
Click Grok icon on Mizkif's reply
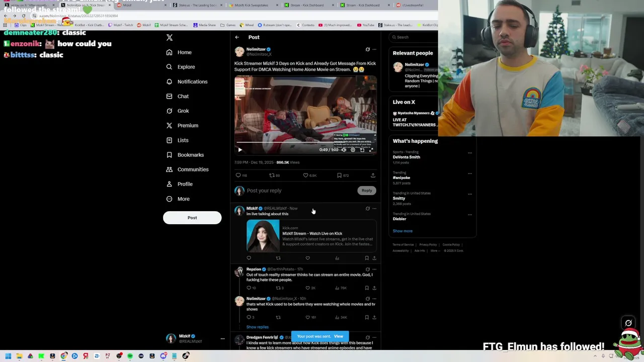pyautogui.click(x=367, y=208)
